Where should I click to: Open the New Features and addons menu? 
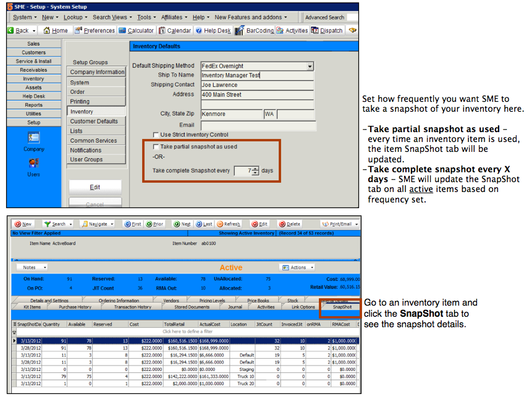click(250, 17)
